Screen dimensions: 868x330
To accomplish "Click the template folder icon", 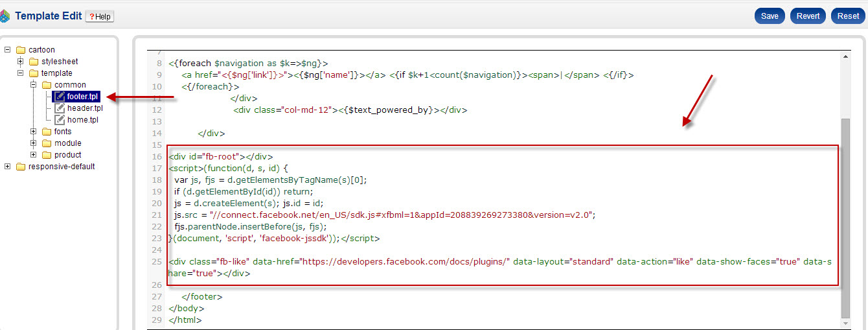I will pyautogui.click(x=34, y=73).
